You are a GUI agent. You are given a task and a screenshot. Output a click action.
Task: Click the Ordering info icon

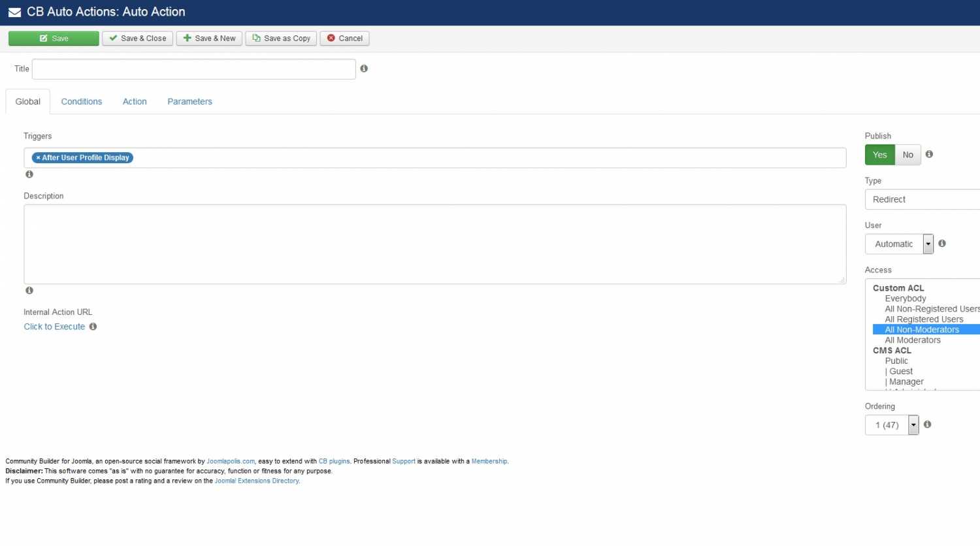927,425
